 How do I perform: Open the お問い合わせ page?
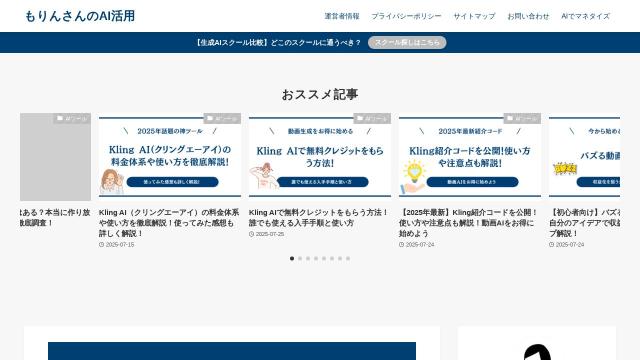tap(528, 16)
